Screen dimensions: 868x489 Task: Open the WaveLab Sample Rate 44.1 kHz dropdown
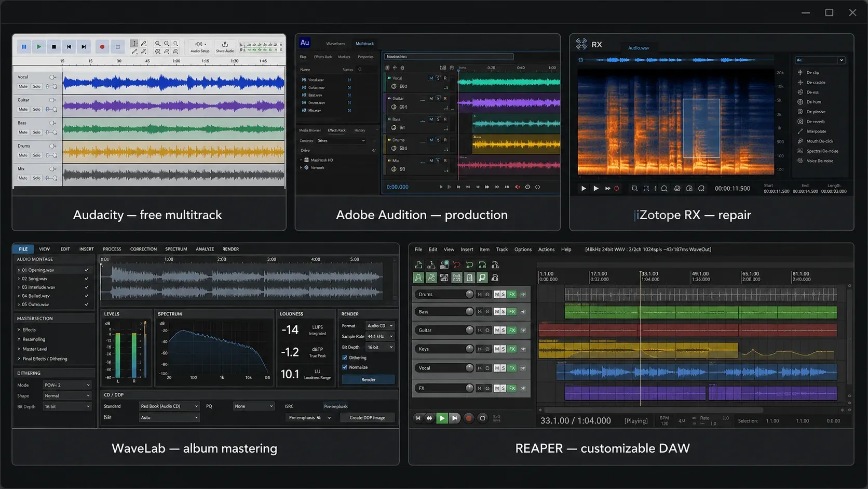tap(380, 336)
